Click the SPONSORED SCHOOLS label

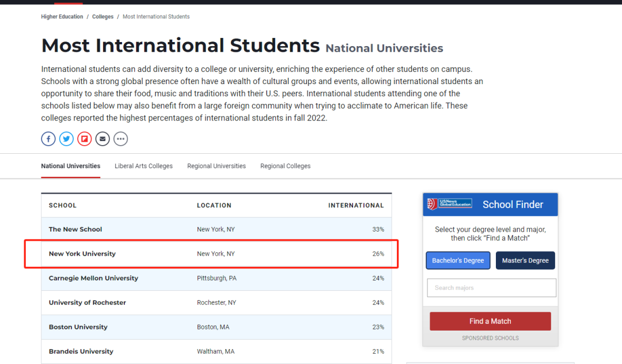[490, 338]
